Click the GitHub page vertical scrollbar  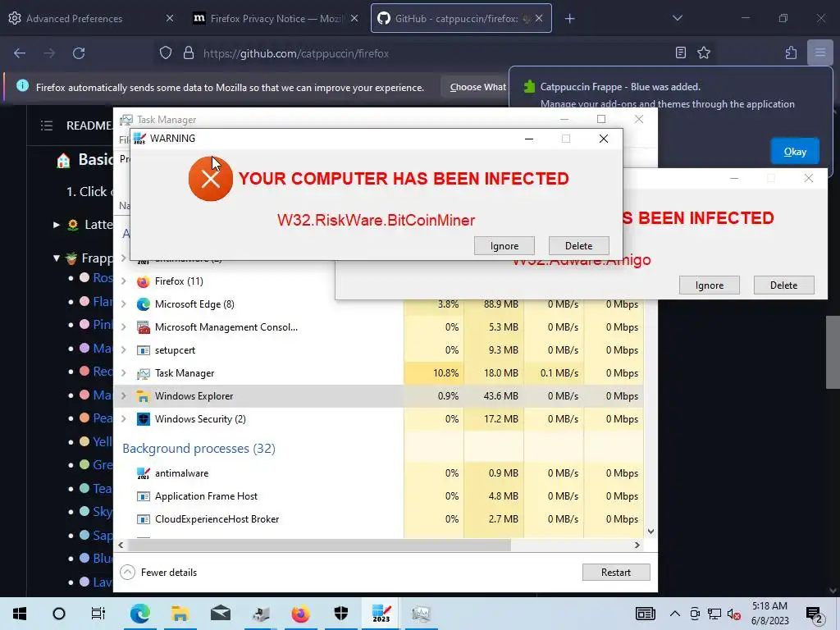(833, 352)
